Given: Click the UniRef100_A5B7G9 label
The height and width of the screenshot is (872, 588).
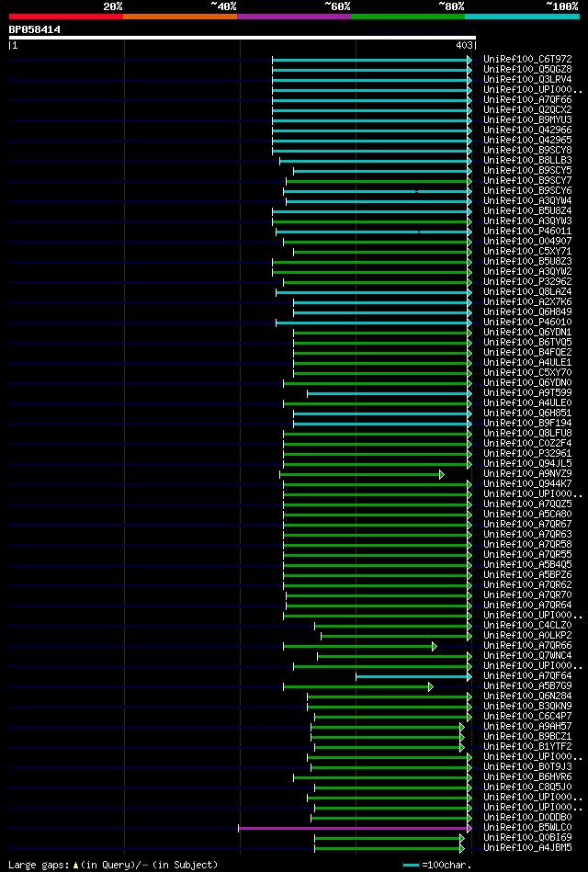Looking at the screenshot, I should [527, 686].
